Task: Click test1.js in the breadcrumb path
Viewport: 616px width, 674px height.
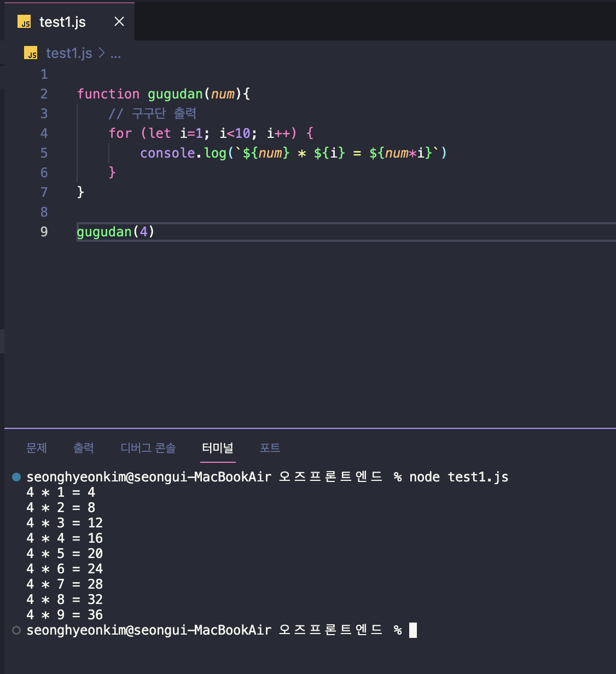Action: 69,53
